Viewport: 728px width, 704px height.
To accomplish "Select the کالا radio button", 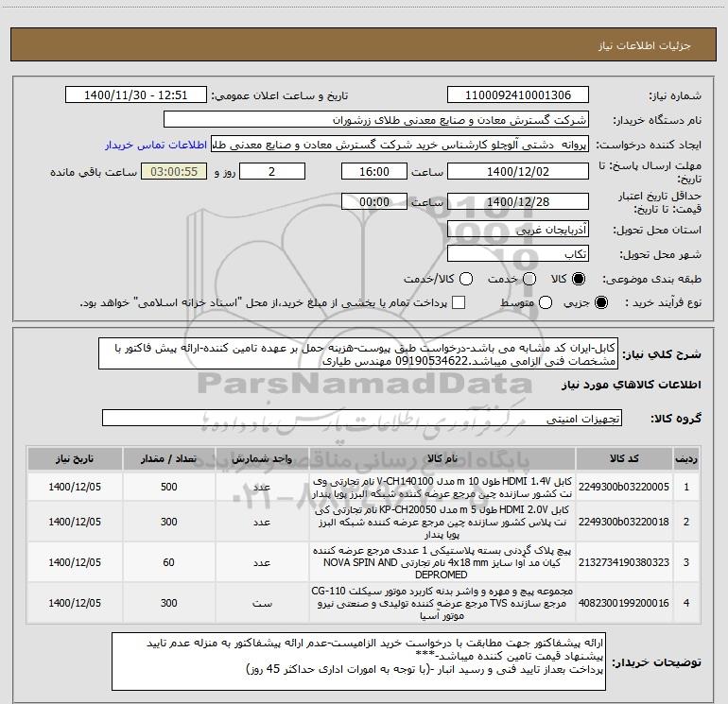I will click(579, 279).
